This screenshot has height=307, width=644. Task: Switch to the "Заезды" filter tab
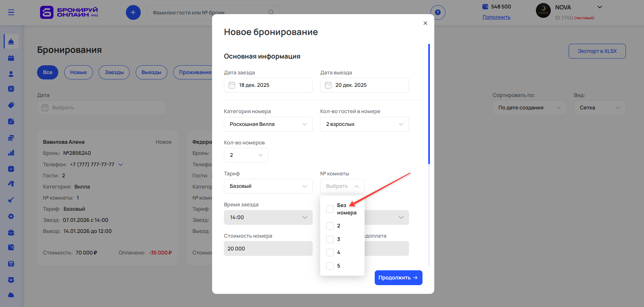point(114,72)
